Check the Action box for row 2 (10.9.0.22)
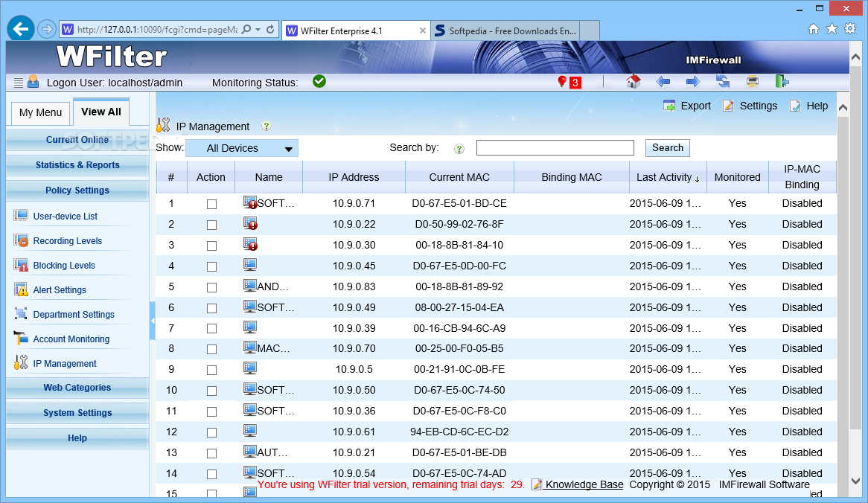868x503 pixels. (x=211, y=225)
